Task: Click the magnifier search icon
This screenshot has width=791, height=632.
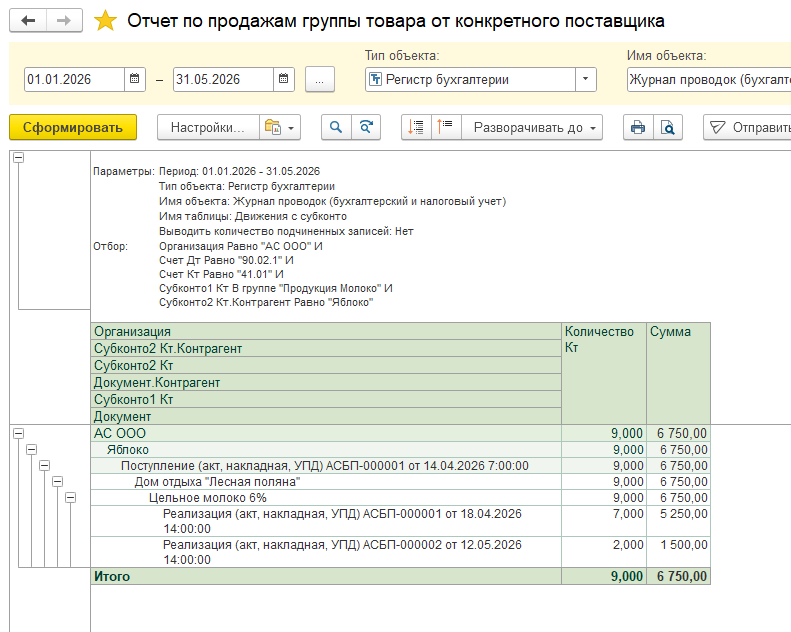Action: click(x=336, y=127)
